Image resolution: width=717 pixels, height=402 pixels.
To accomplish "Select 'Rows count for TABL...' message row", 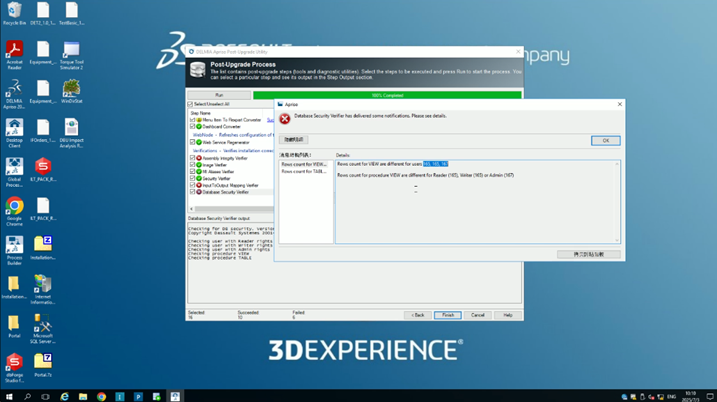I will click(x=305, y=172).
